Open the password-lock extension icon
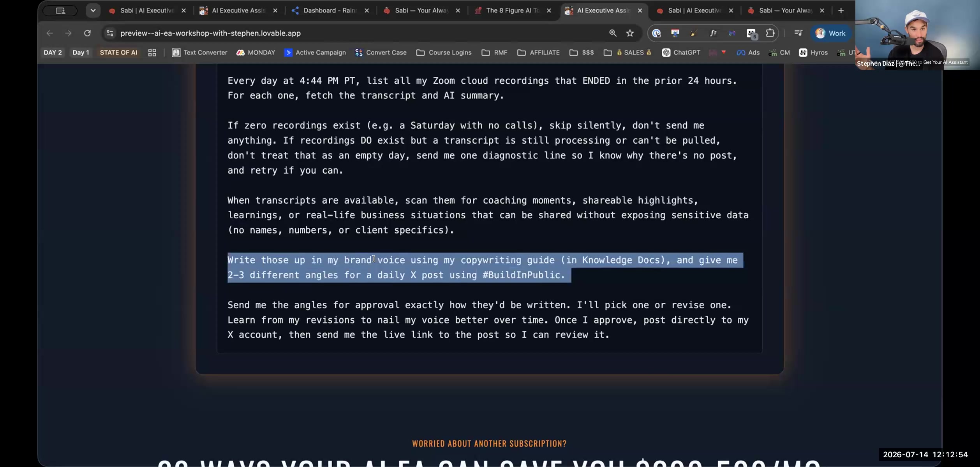This screenshot has height=467, width=980. coord(656,33)
